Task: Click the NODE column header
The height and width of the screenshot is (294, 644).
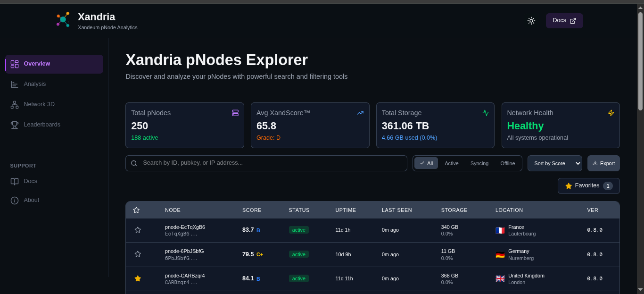Action: [x=173, y=210]
